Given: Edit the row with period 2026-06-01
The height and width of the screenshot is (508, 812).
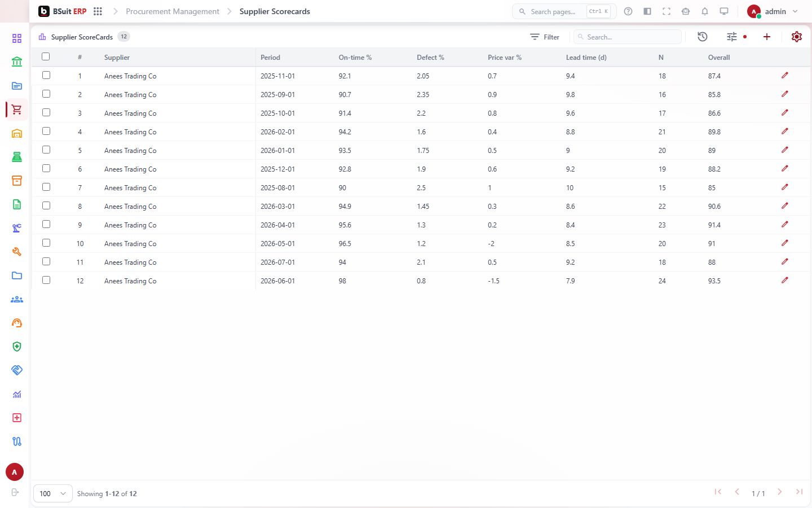Looking at the screenshot, I should [x=785, y=281].
